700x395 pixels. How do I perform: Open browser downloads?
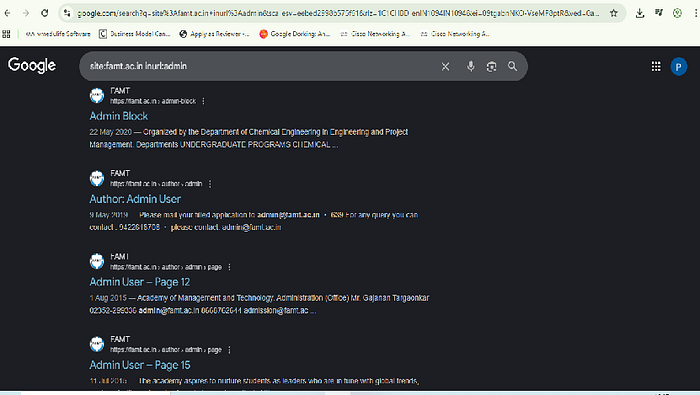[x=640, y=13]
